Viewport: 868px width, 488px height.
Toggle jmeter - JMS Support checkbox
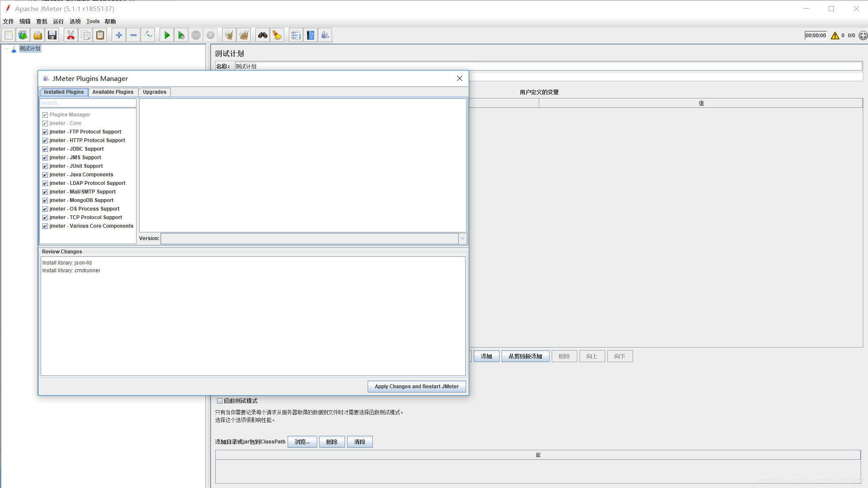coord(45,158)
